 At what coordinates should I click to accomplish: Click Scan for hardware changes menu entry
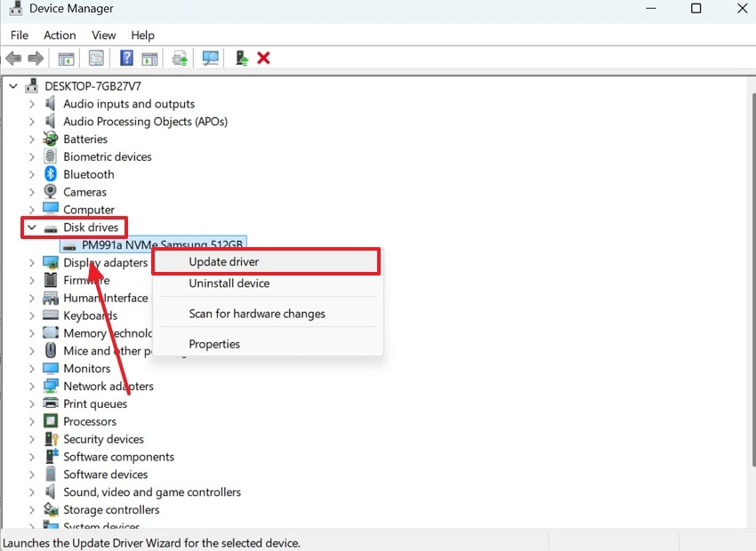coord(256,314)
